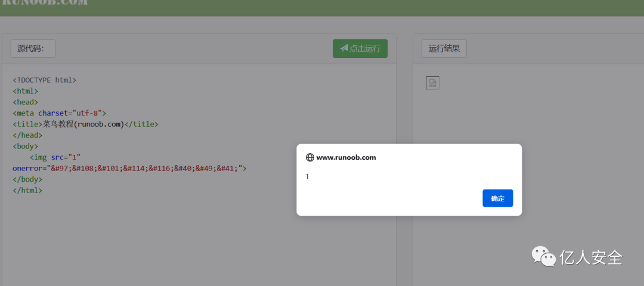This screenshot has height=286, width=644.
Task: Click the www.runoob.com dialog title text
Action: pyautogui.click(x=346, y=157)
